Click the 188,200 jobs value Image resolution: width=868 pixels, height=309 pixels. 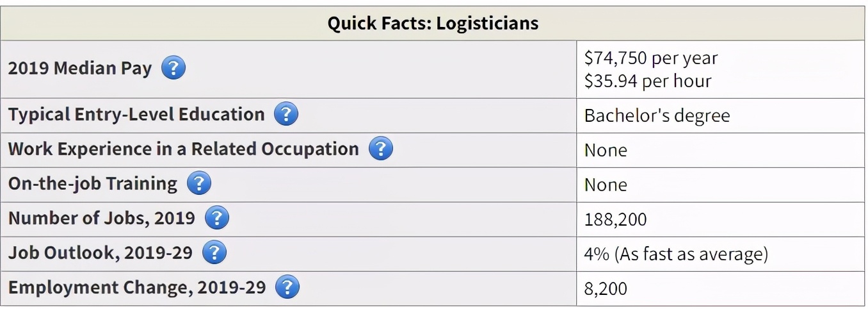(616, 220)
